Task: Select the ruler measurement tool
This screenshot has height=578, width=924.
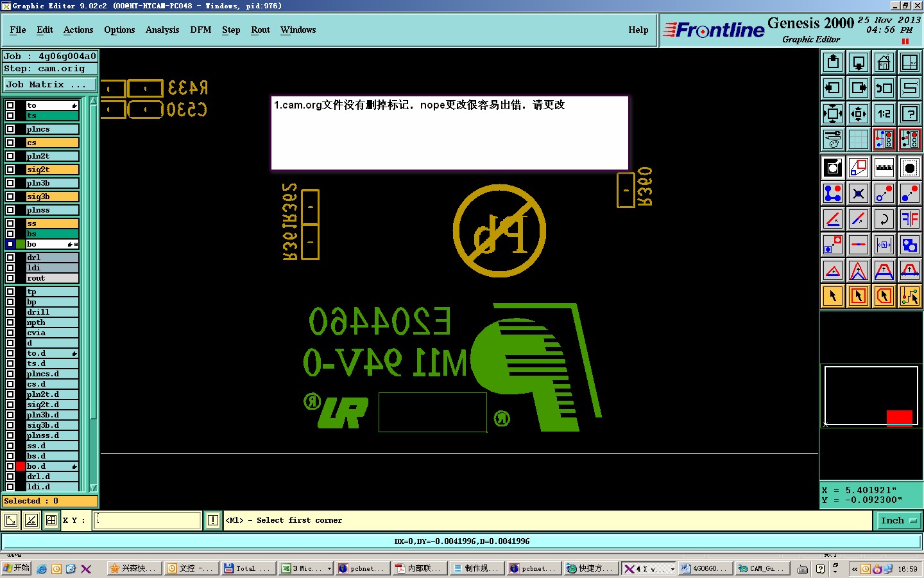Action: point(884,168)
